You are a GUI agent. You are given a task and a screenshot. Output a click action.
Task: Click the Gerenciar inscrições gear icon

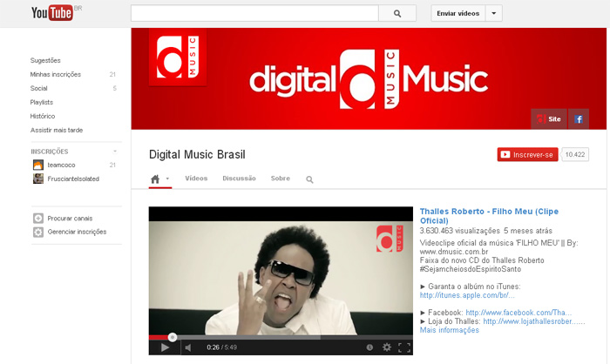[38, 233]
